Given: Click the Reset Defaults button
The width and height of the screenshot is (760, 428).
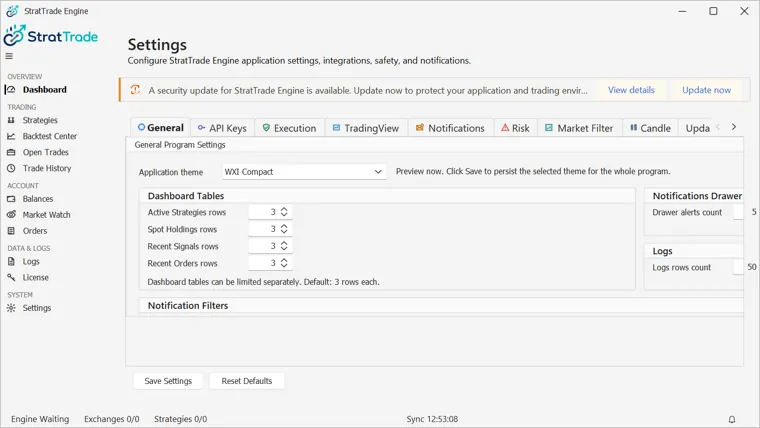Looking at the screenshot, I should click(x=247, y=381).
